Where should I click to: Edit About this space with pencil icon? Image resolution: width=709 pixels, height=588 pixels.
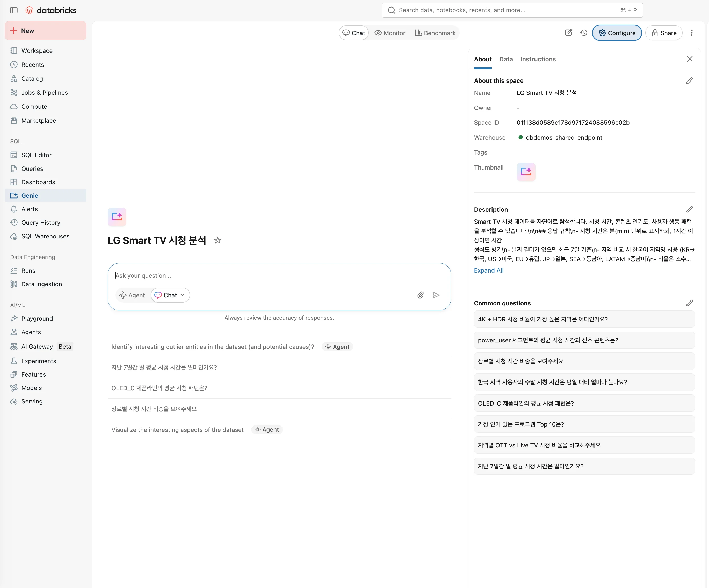pos(689,81)
